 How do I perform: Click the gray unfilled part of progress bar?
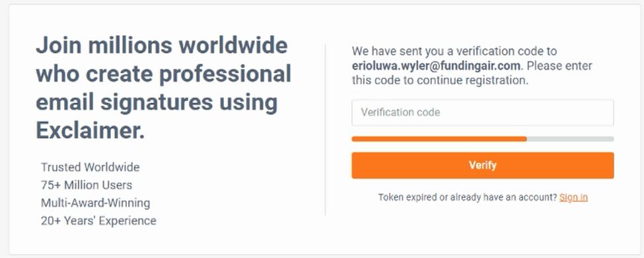point(570,139)
